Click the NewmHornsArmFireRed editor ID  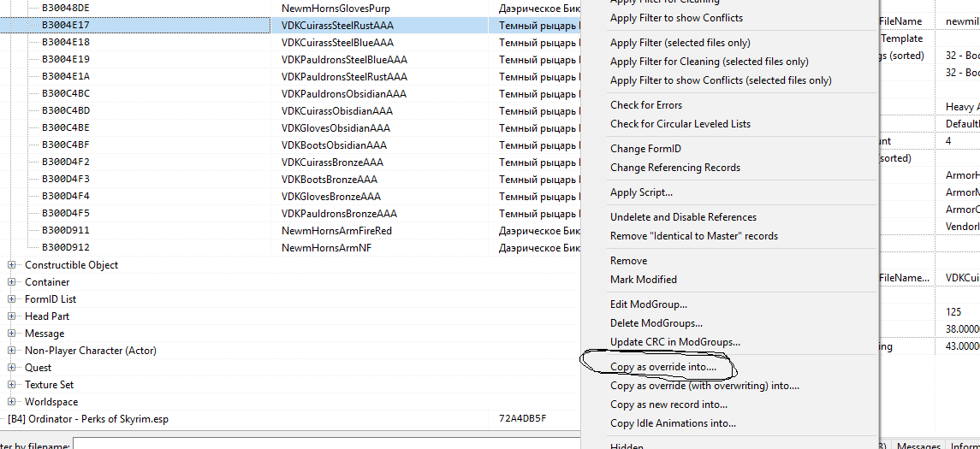click(337, 231)
